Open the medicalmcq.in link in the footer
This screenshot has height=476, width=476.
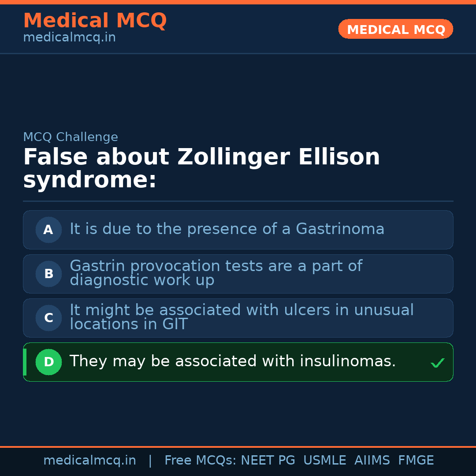[x=89, y=461]
